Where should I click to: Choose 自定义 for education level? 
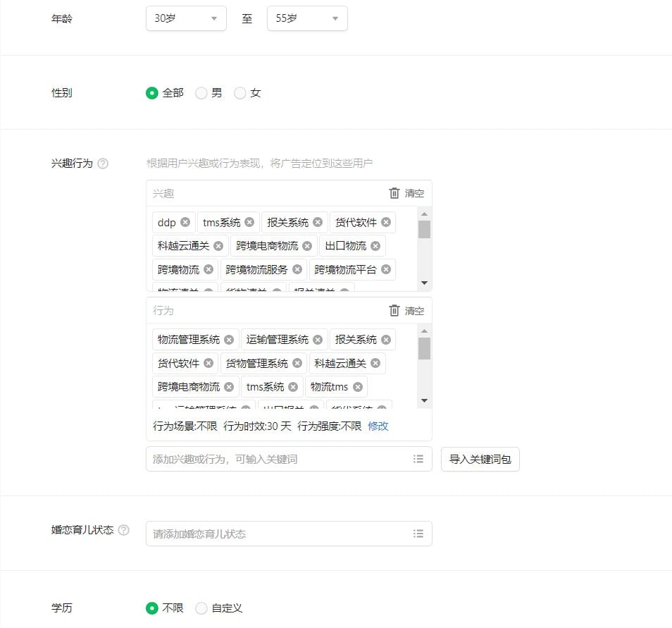[x=201, y=608]
